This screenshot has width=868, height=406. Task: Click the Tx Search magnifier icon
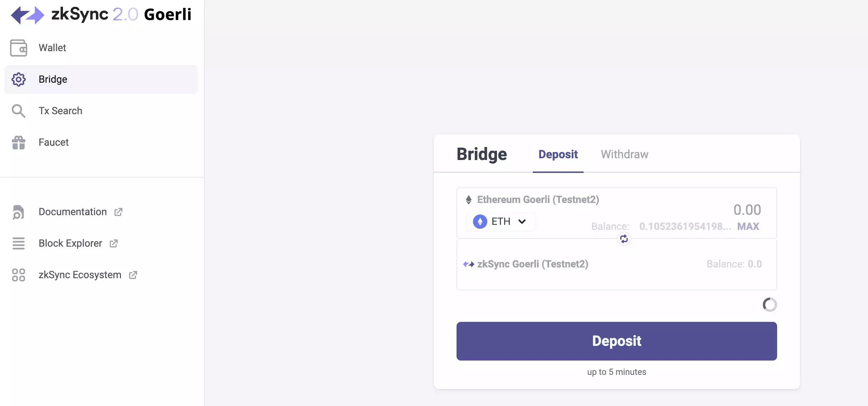point(19,111)
